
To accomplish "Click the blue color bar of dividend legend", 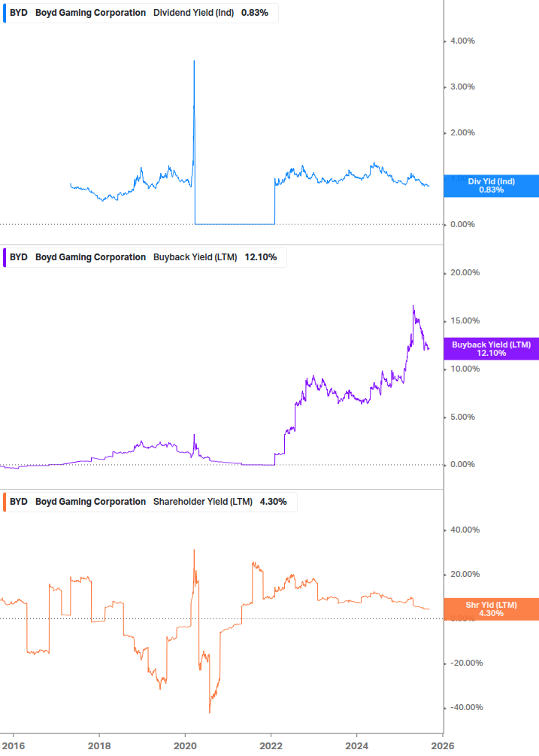I will click(5, 13).
